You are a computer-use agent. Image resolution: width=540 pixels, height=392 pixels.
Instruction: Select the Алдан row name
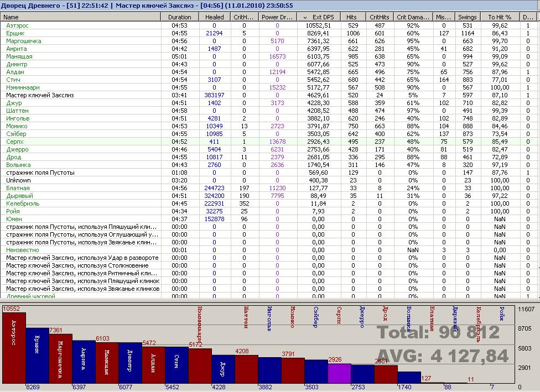pos(15,72)
